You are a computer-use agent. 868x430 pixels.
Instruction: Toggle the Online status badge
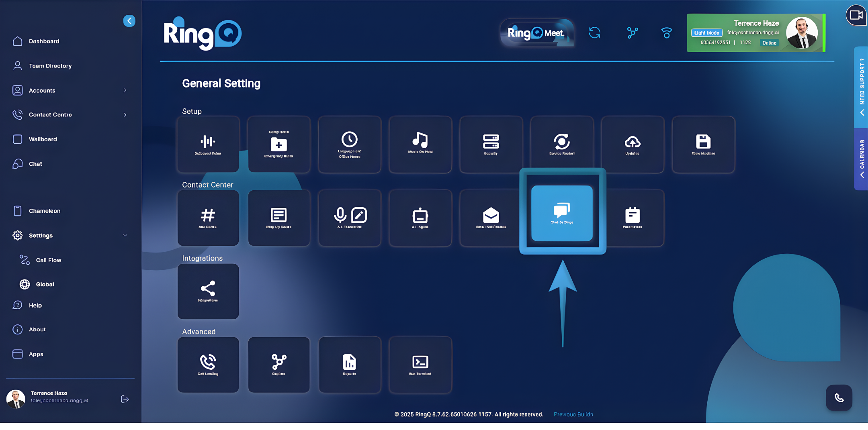[769, 43]
